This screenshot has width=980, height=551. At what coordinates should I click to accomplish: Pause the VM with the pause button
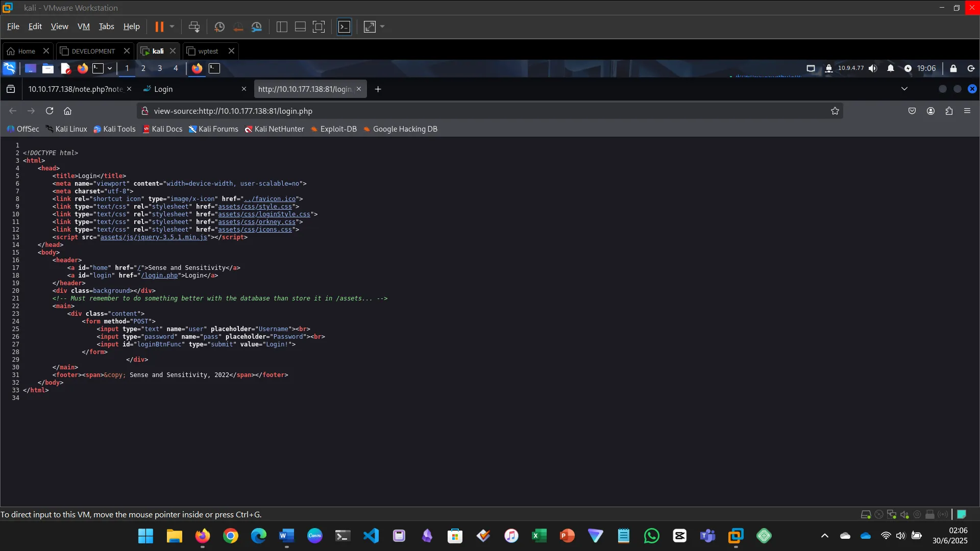[x=159, y=27]
